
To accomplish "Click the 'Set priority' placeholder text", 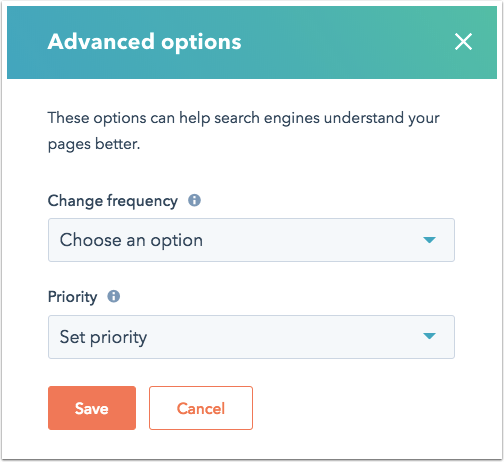I will pyautogui.click(x=103, y=337).
